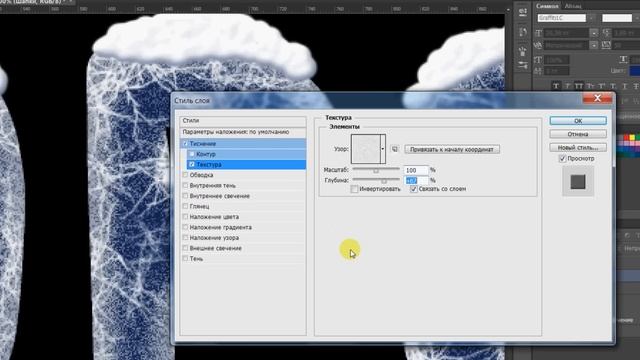Select the Наложение градиента row
This screenshot has width=640, height=360.
click(243, 227)
